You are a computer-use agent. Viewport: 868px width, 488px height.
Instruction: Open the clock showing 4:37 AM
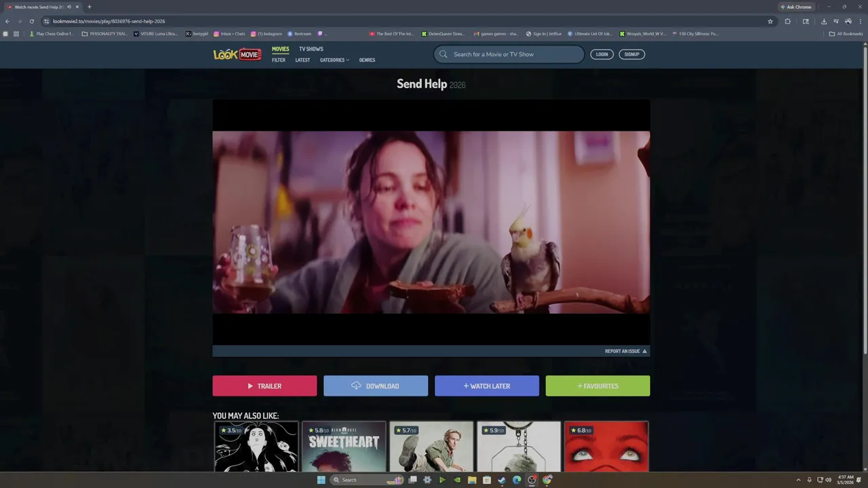846,480
